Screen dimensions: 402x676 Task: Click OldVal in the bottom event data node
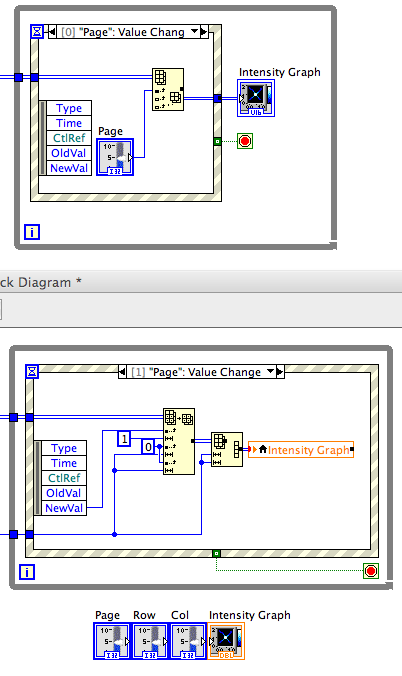coord(64,493)
